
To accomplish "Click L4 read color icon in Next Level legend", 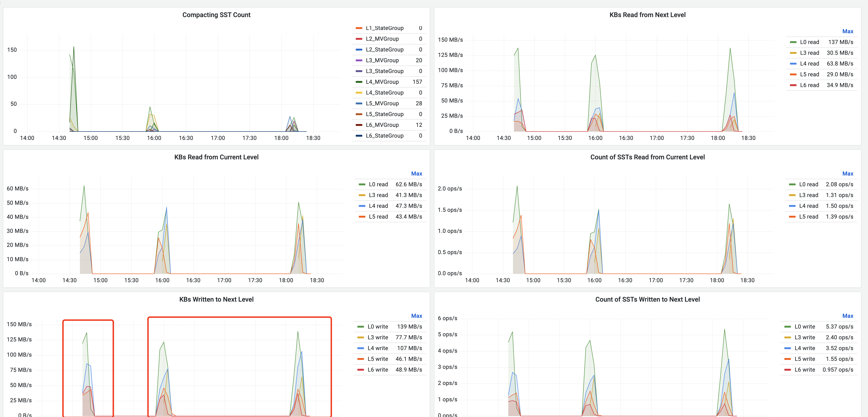I will 793,64.
